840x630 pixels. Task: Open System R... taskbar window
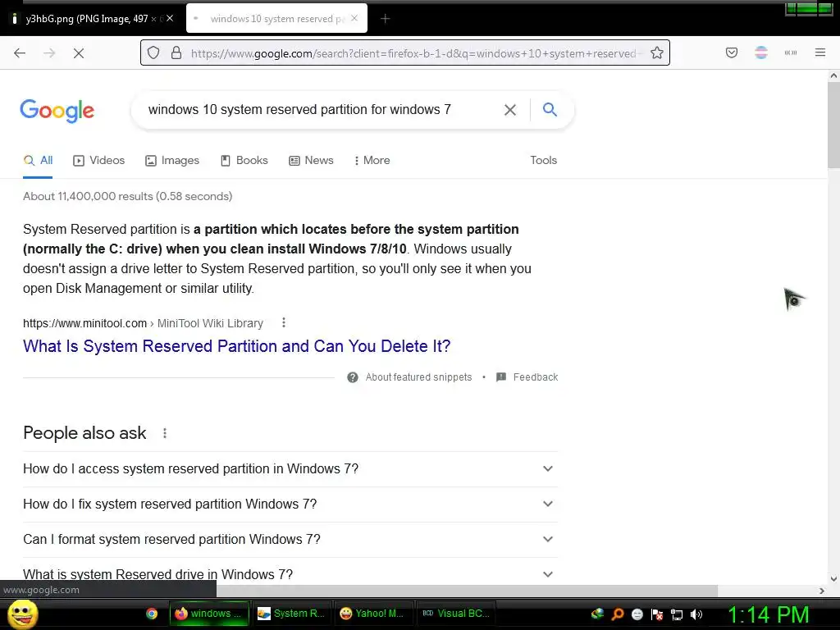[291, 614]
